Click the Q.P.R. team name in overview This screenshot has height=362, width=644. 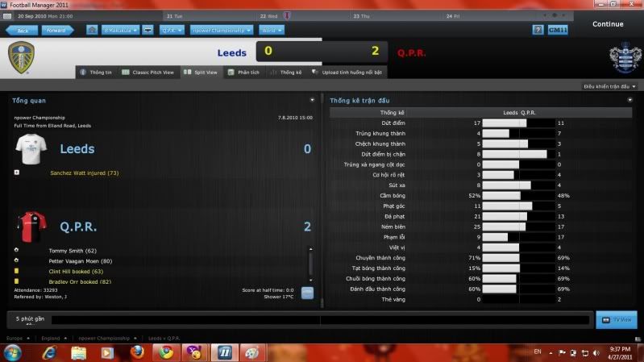pyautogui.click(x=78, y=227)
